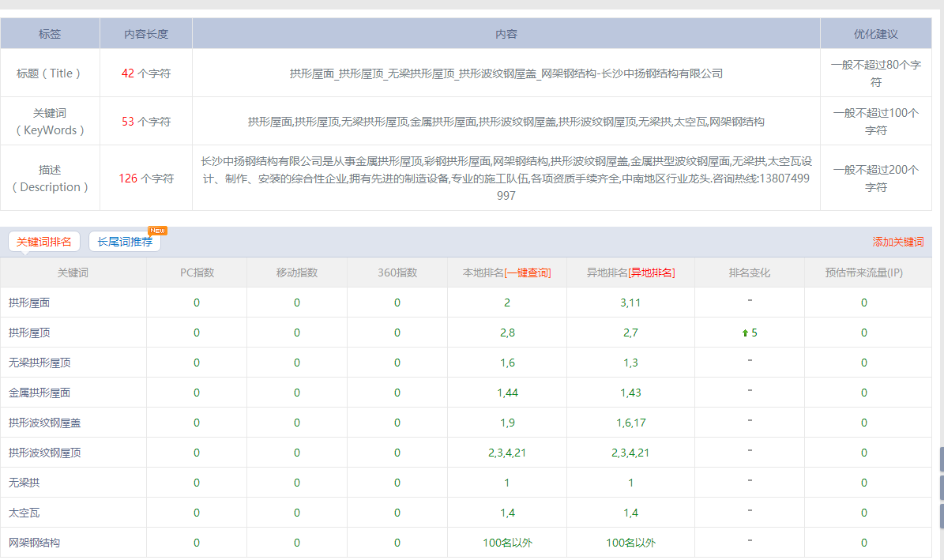The image size is (944, 560).
Task: Click the 预估带来流量(IP) column header
Action: point(863,272)
